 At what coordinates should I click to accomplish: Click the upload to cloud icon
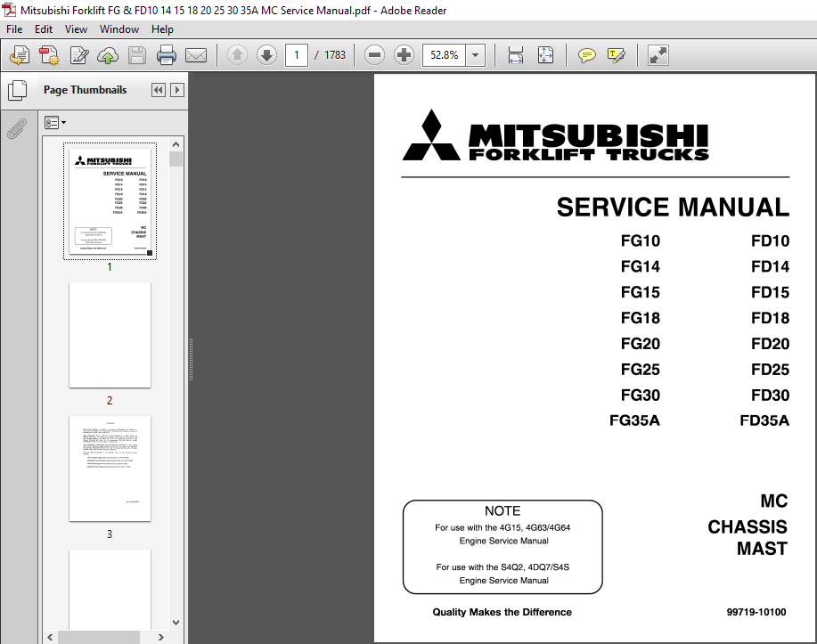point(108,55)
